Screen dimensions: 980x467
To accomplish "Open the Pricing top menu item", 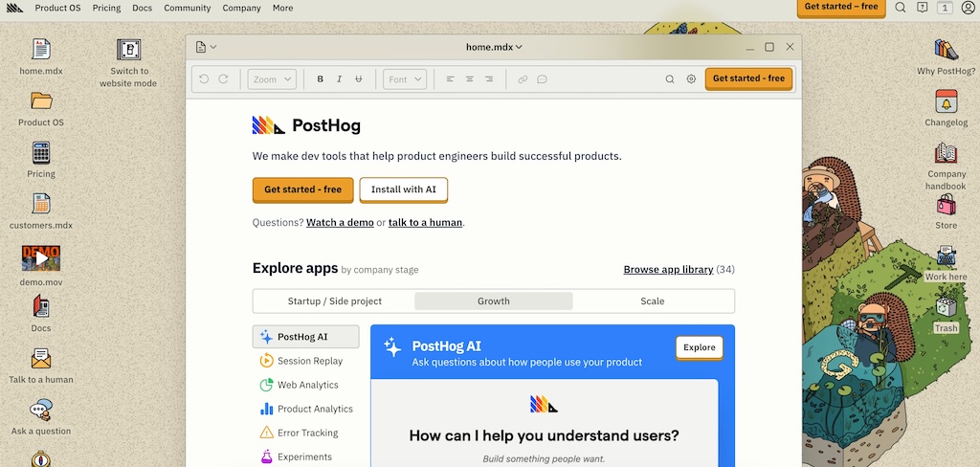I will click(x=106, y=8).
